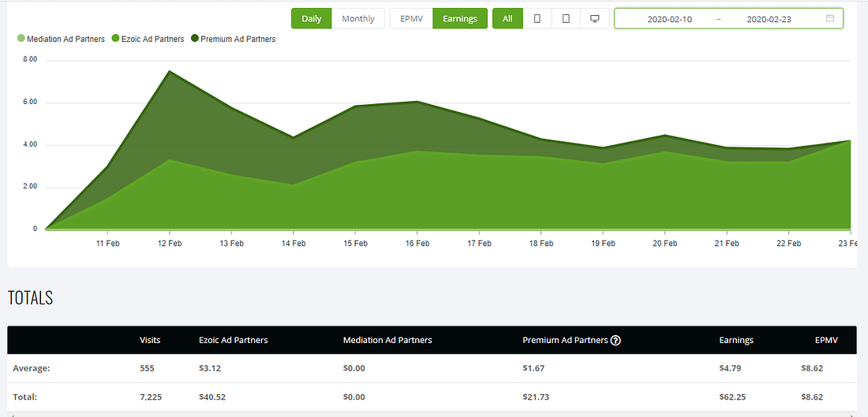This screenshot has width=868, height=417.
Task: Click the EPMV column header
Action: tap(826, 340)
